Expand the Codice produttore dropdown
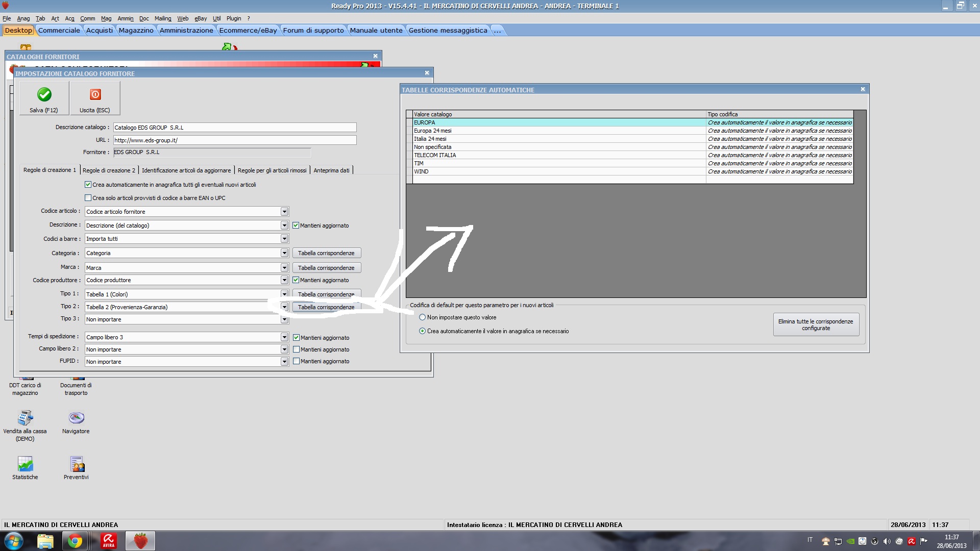980x551 pixels. 284,280
